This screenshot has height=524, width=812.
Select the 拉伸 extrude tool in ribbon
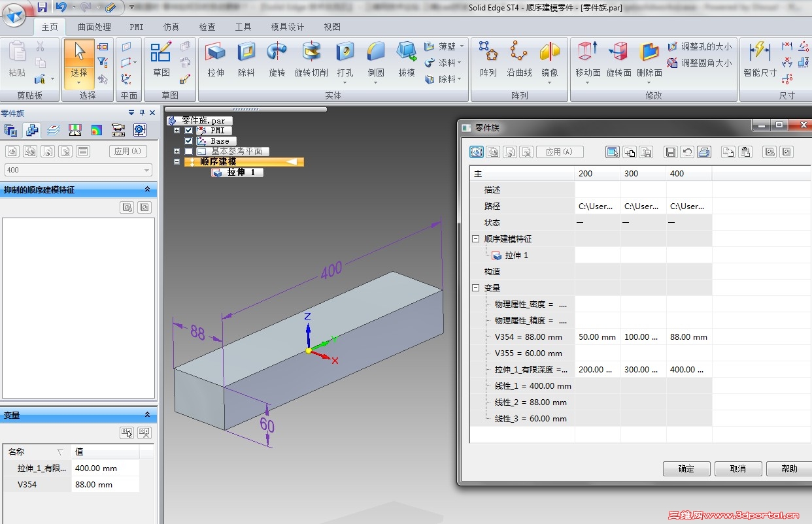click(x=216, y=59)
